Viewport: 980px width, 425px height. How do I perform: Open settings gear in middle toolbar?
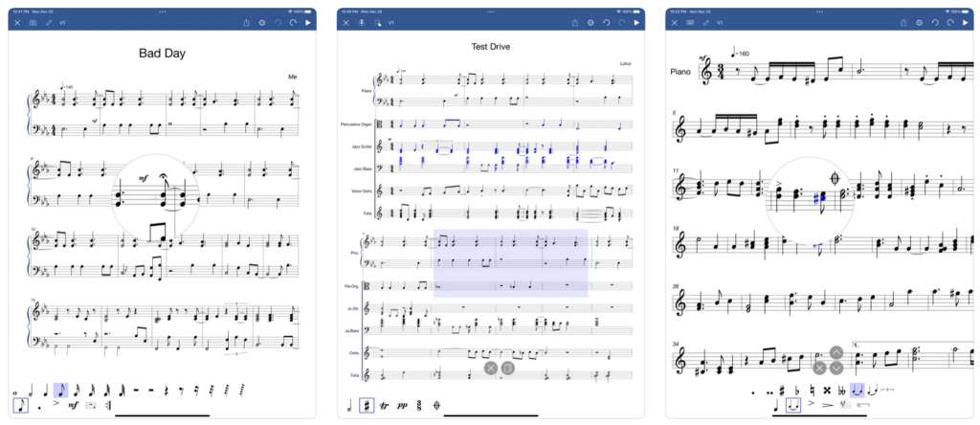pyautogui.click(x=590, y=22)
